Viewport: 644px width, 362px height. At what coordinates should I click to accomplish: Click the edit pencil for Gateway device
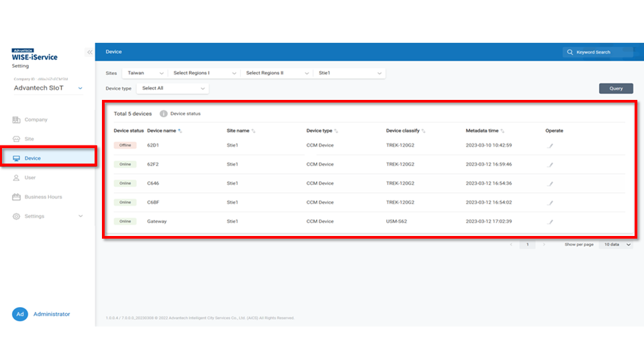550,222
